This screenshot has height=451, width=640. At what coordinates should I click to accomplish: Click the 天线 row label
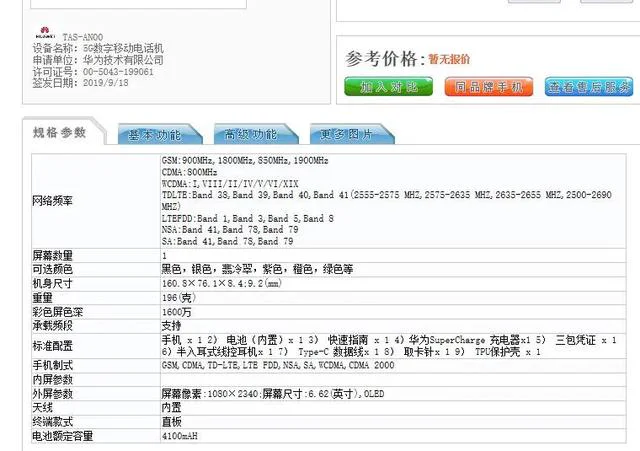[x=42, y=407]
